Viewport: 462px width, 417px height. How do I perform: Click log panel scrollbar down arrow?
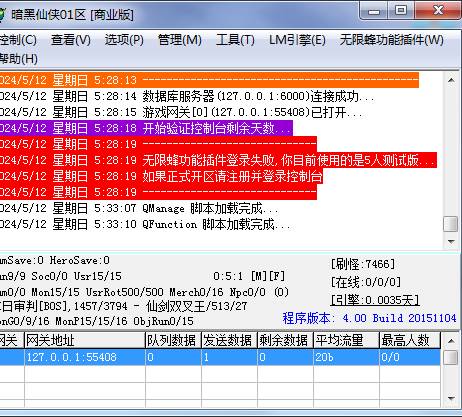(451, 241)
